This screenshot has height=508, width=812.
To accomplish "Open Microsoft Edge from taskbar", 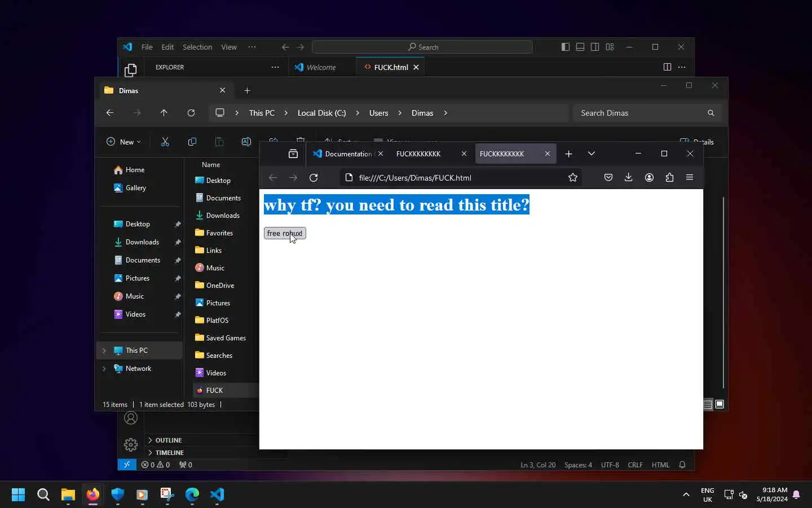I will [x=192, y=495].
